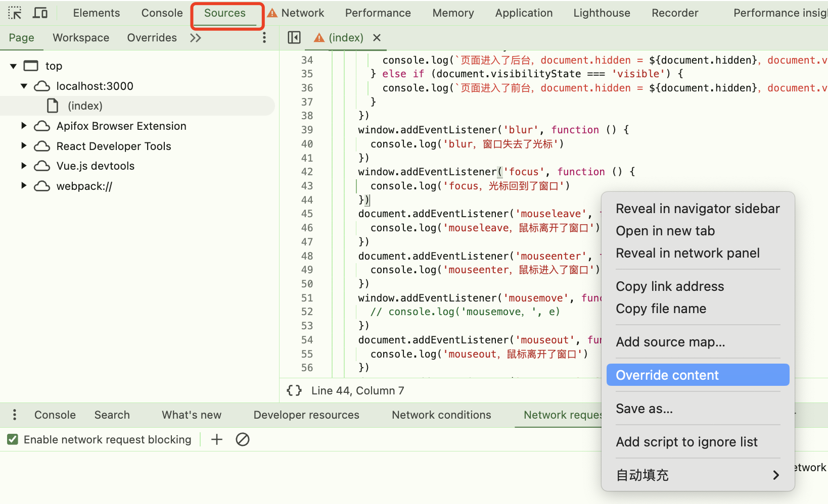Image resolution: width=828 pixels, height=504 pixels.
Task: Switch to the Elements tab
Action: pyautogui.click(x=97, y=13)
